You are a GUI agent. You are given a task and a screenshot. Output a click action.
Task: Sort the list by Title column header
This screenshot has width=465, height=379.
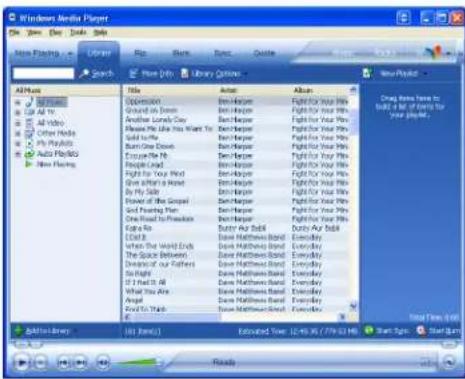coord(170,90)
